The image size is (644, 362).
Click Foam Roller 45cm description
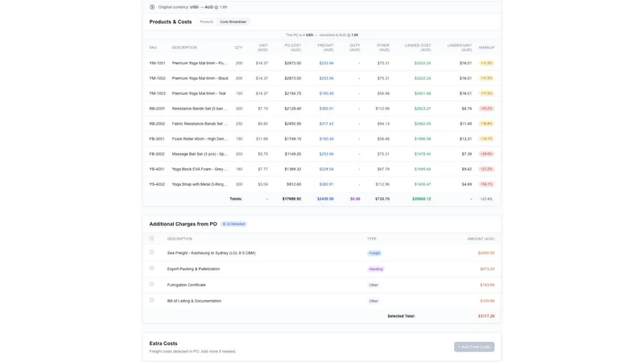pos(200,139)
